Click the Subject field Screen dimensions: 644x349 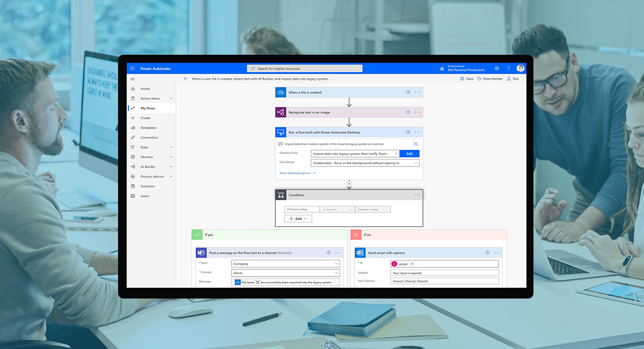pyautogui.click(x=444, y=273)
